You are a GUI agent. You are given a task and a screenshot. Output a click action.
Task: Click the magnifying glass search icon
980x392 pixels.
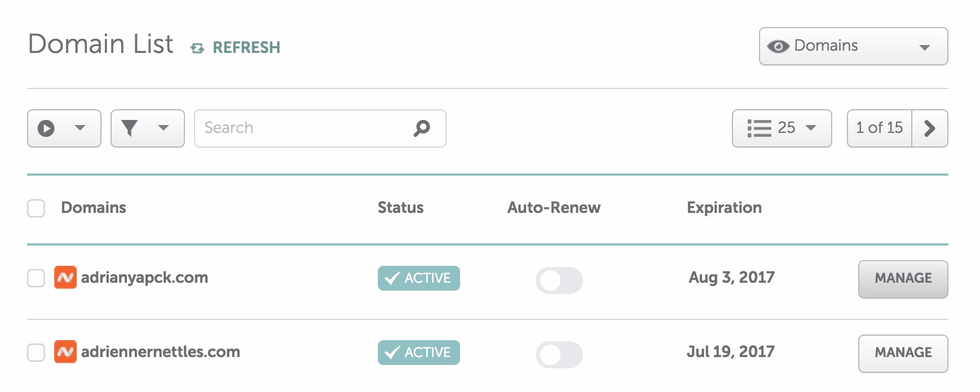[x=422, y=128]
